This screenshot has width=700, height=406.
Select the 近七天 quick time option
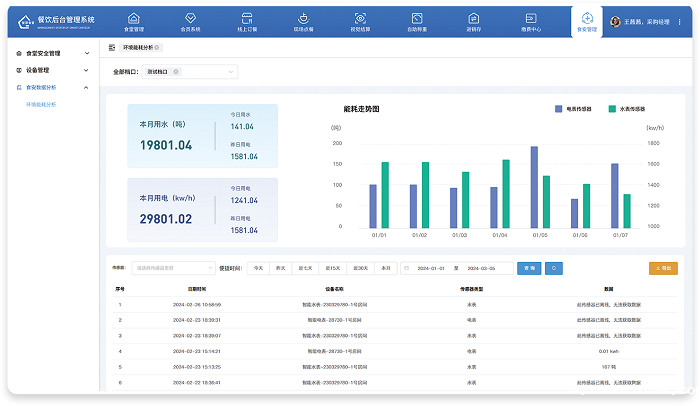(x=306, y=268)
